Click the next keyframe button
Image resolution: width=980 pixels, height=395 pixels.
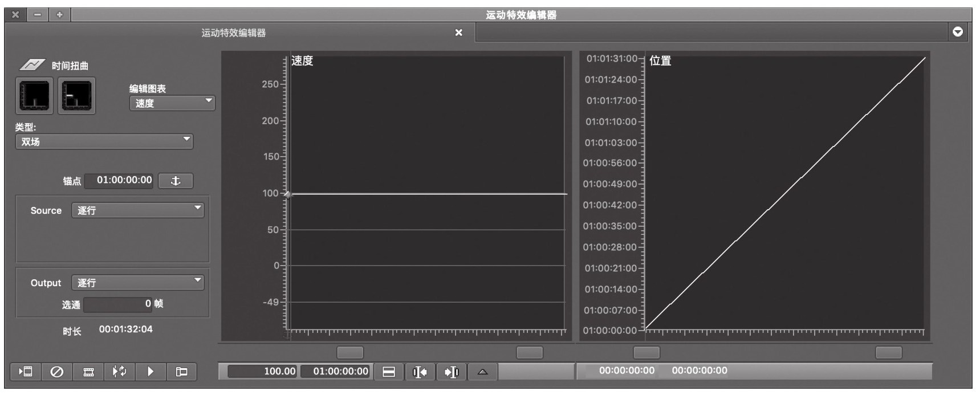[452, 372]
